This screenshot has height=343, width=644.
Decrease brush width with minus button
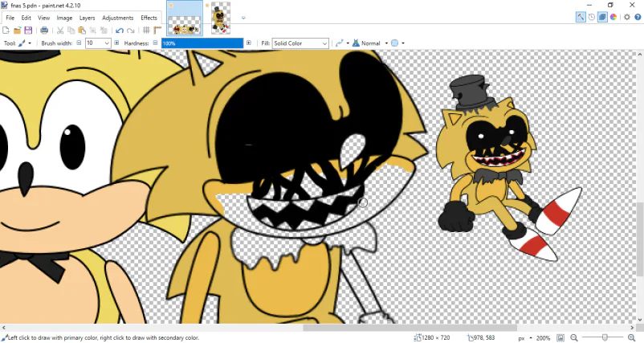pyautogui.click(x=79, y=43)
